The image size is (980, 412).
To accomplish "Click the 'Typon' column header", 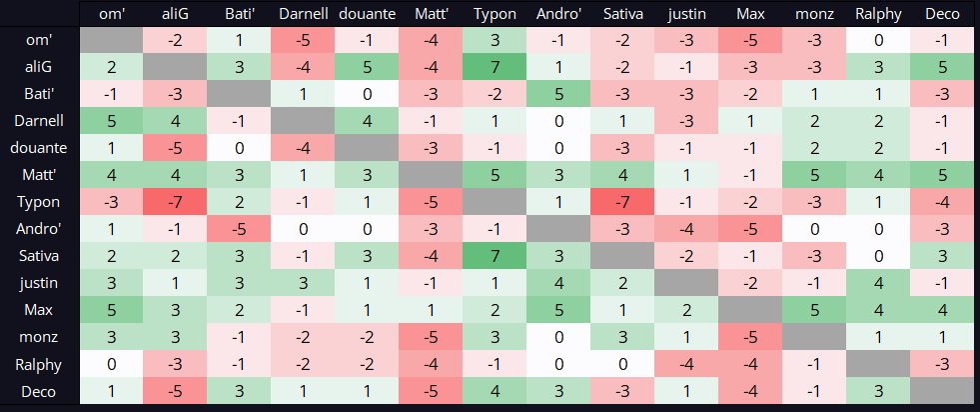I will [494, 15].
